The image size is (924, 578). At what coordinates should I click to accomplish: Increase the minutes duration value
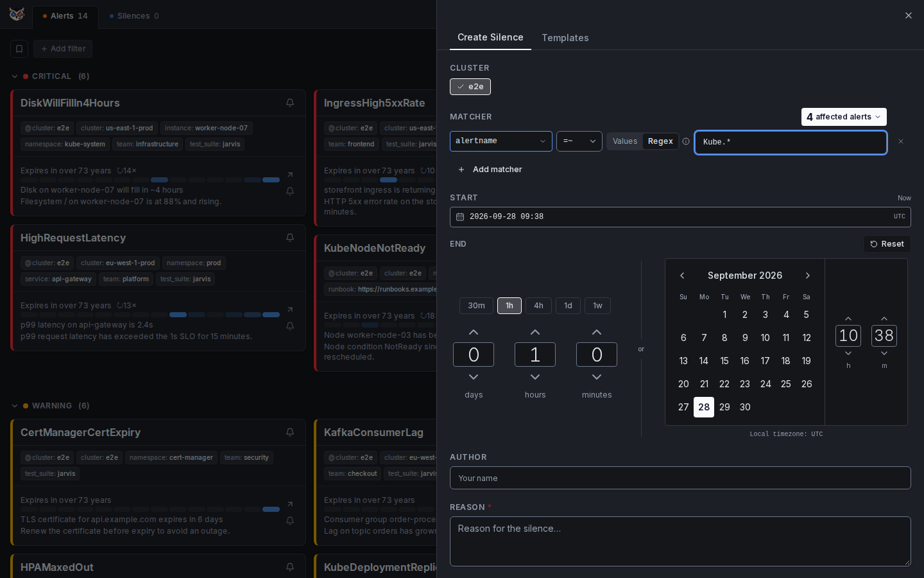click(597, 332)
